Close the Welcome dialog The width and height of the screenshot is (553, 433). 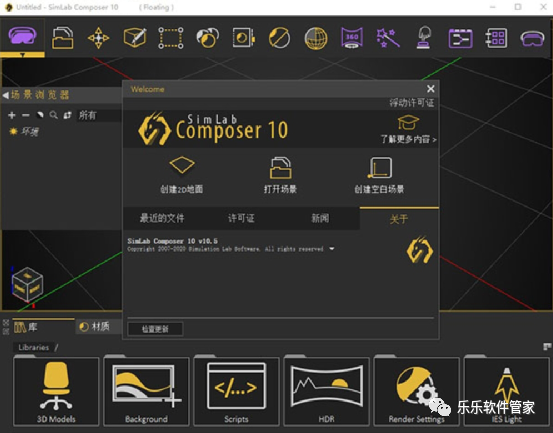(x=431, y=89)
